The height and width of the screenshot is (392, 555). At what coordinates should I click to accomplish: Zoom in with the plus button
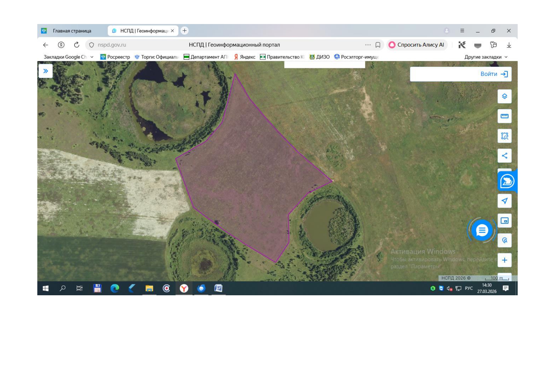coord(504,260)
